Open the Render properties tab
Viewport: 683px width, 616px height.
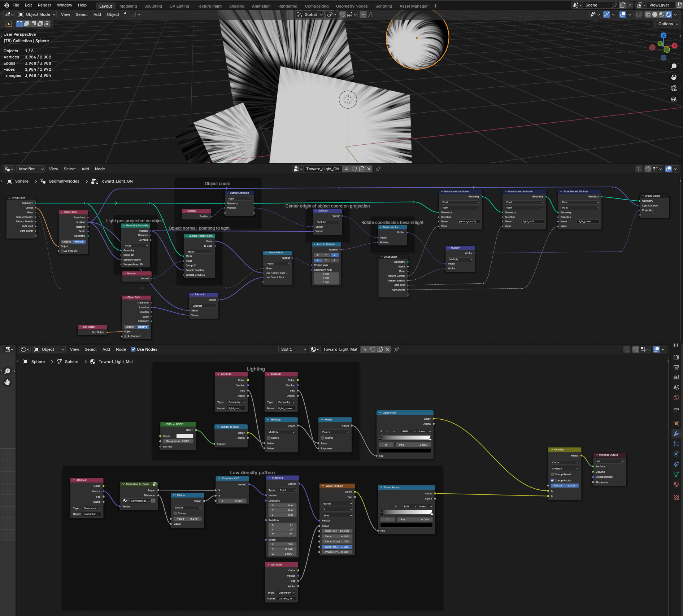676,357
